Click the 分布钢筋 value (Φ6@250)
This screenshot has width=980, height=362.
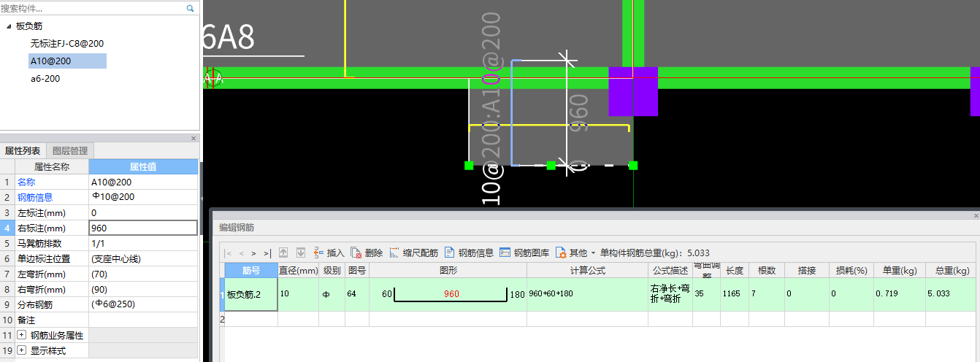click(x=143, y=304)
